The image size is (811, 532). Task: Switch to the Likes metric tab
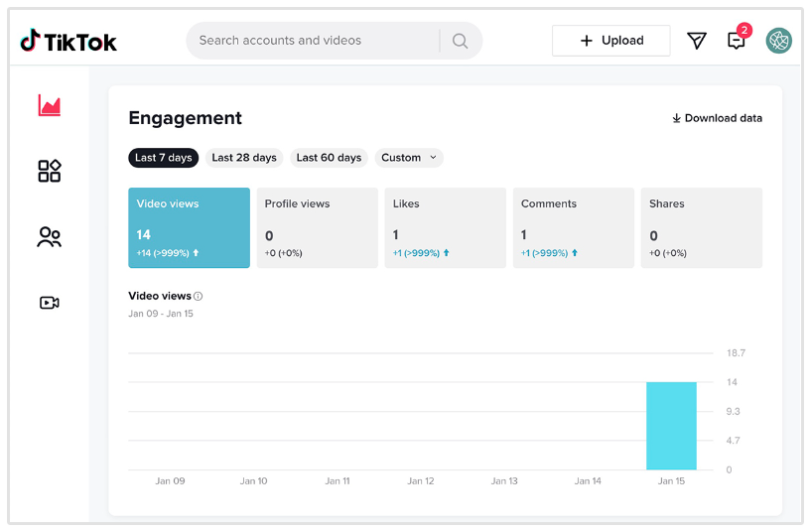445,228
